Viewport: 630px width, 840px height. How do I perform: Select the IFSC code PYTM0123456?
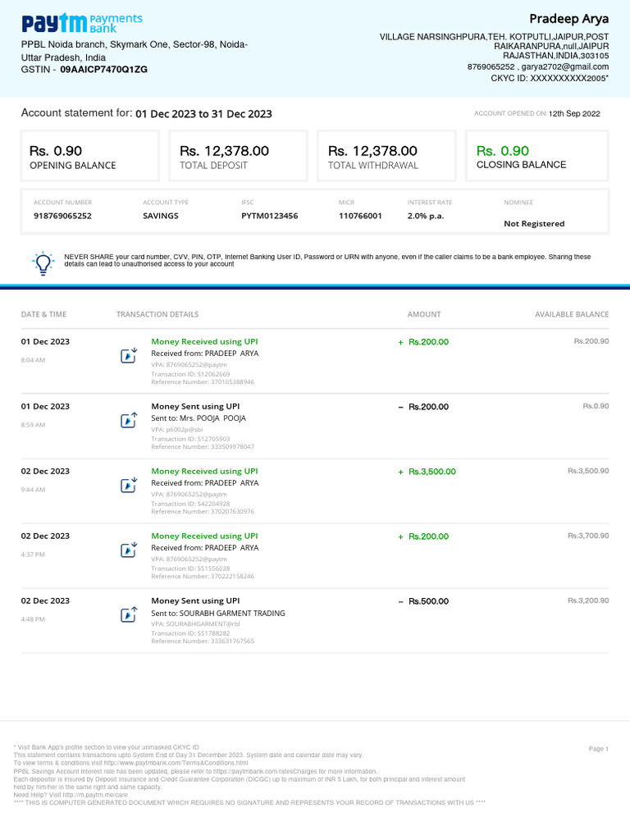point(269,216)
